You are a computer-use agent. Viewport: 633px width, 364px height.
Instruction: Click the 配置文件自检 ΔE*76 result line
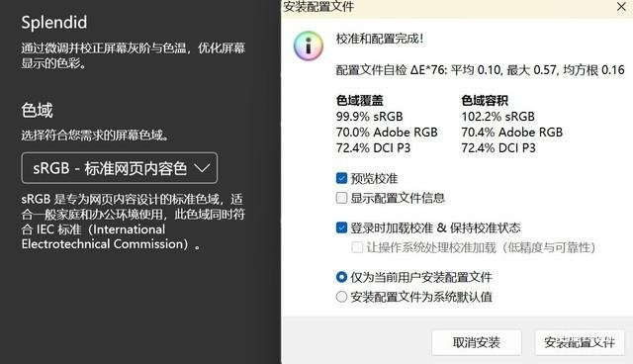coord(480,70)
